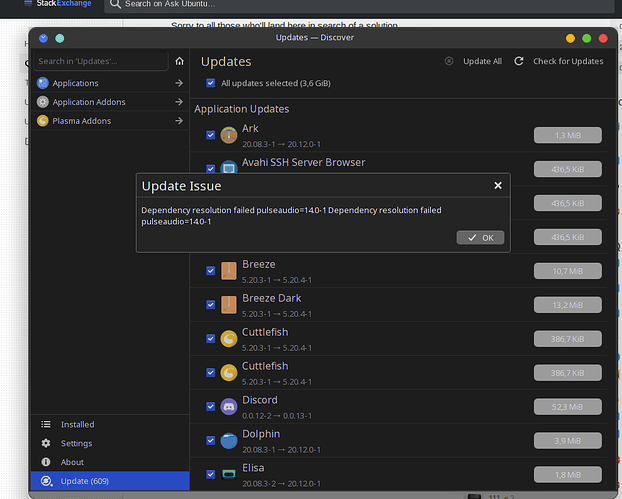This screenshot has height=499, width=622.
Task: Click the teal pin button in title bar
Action: pyautogui.click(x=60, y=38)
